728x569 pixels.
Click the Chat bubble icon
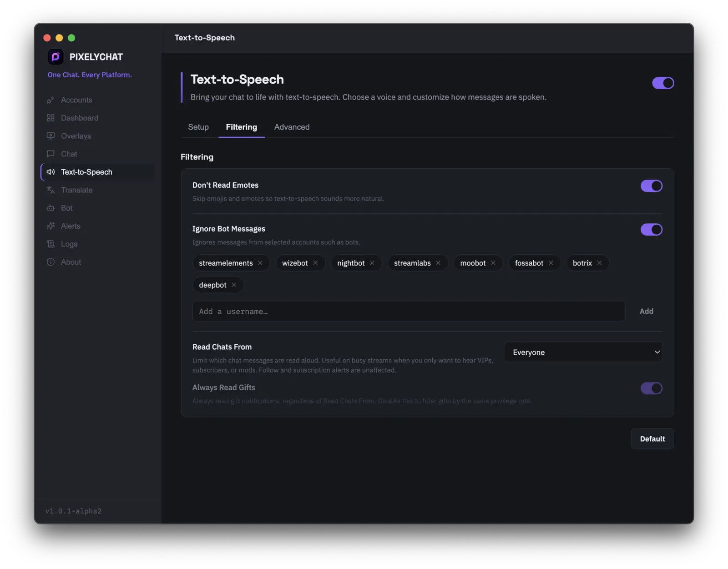51,154
